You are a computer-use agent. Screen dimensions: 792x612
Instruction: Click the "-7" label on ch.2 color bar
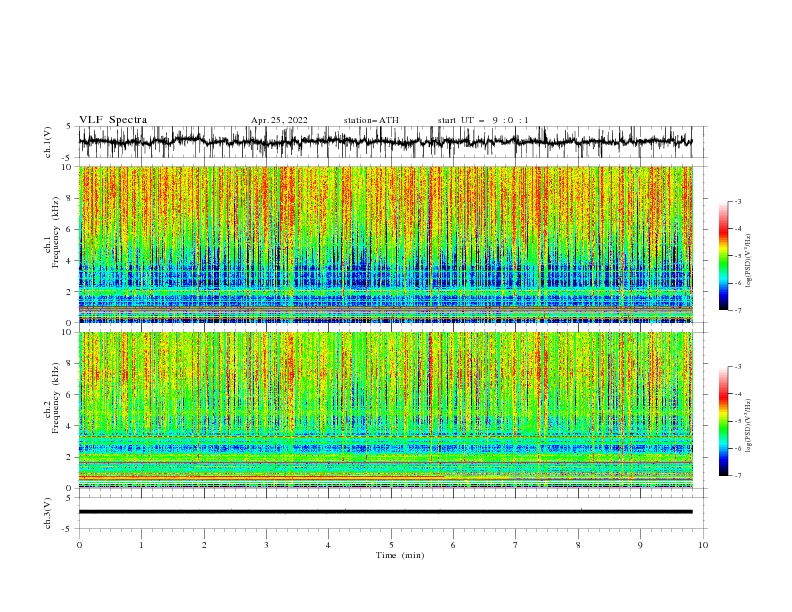737,476
